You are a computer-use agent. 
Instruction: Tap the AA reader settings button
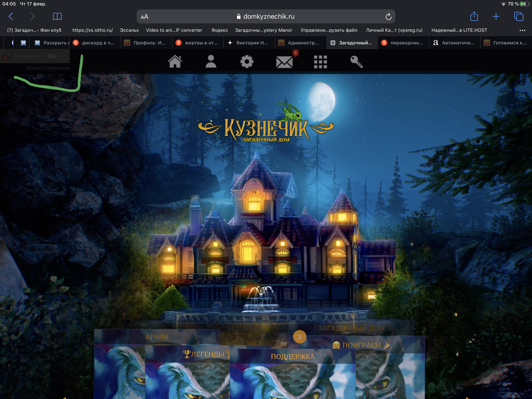point(144,17)
